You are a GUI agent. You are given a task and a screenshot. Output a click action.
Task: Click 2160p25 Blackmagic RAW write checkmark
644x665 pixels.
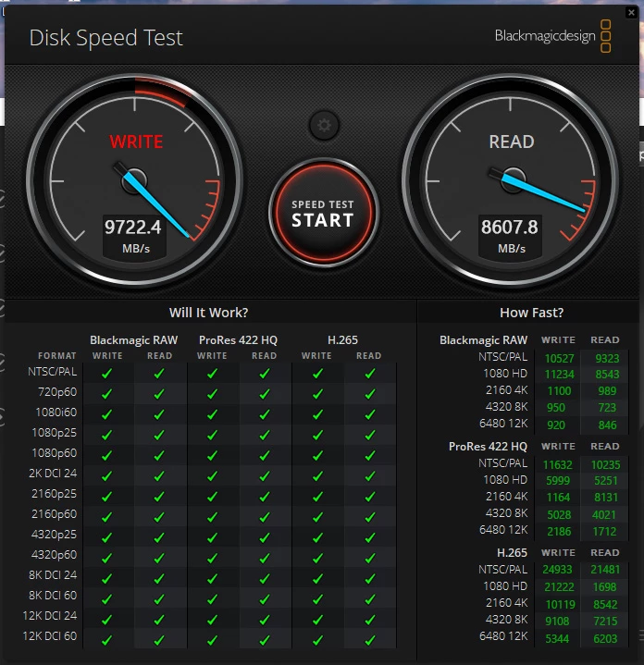click(x=107, y=496)
